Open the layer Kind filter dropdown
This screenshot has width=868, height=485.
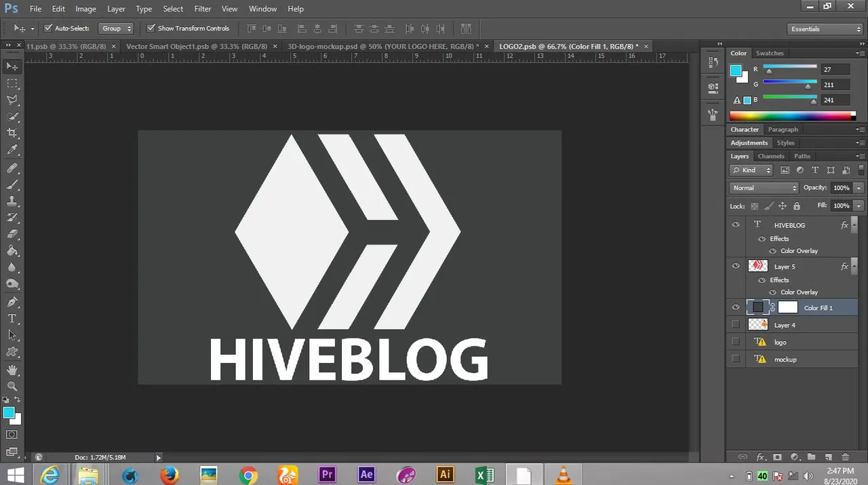point(751,170)
